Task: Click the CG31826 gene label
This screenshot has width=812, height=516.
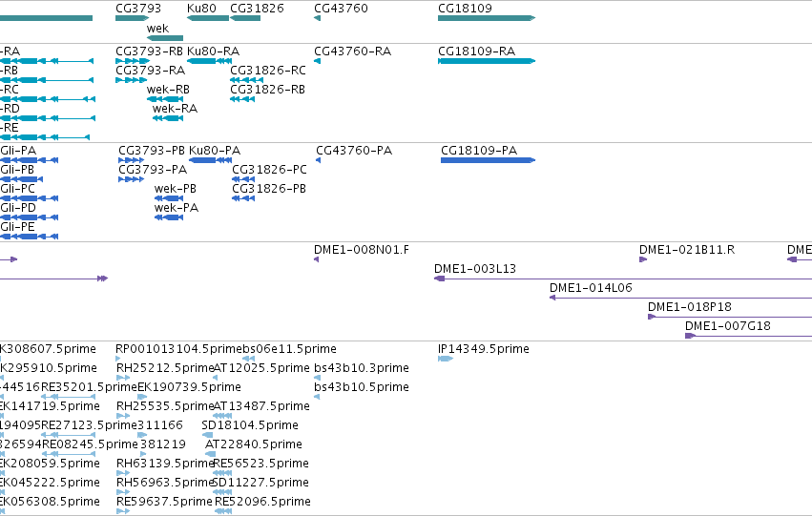Action: [257, 9]
